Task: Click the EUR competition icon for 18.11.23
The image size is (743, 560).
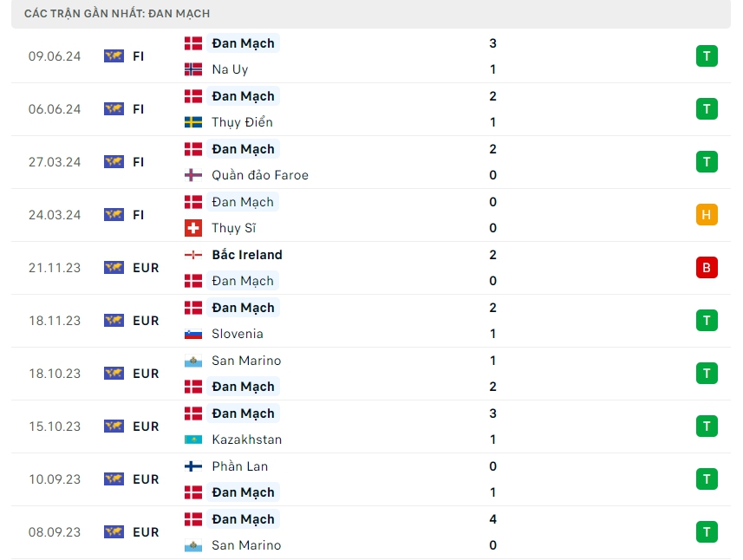Action: click(114, 321)
